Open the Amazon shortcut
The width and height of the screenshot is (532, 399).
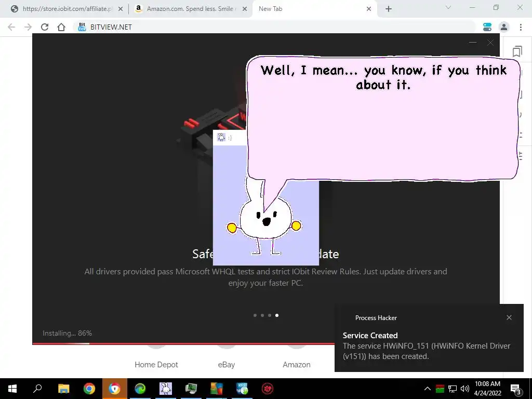(x=297, y=364)
